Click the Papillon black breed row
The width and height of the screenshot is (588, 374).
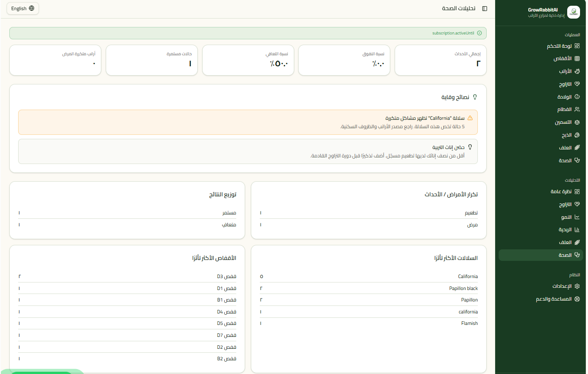pos(369,288)
